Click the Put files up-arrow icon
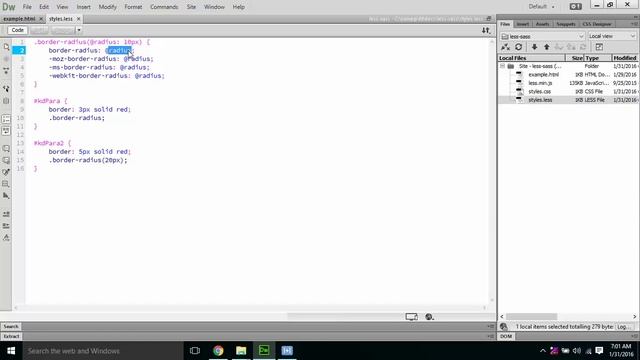The height and width of the screenshot is (360, 640). (x=547, y=47)
